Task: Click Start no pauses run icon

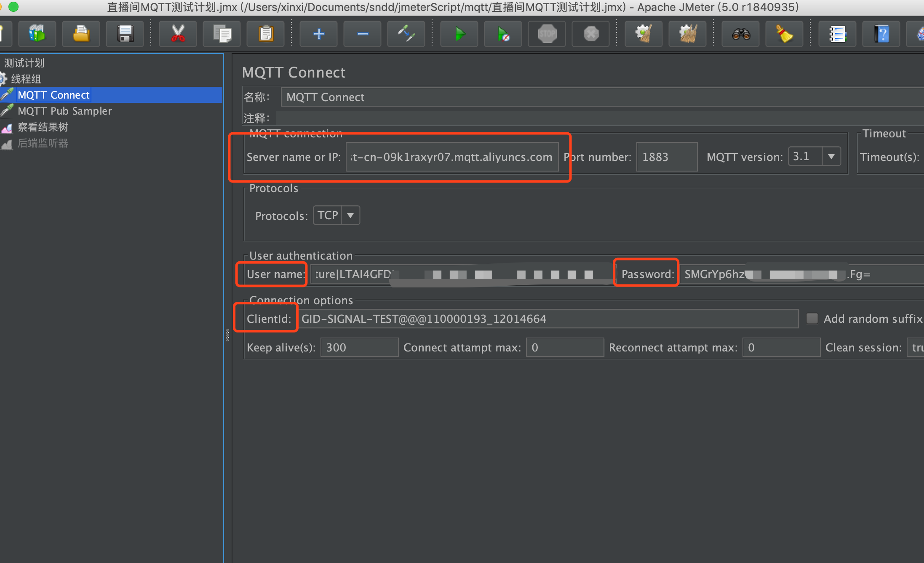Action: point(503,34)
